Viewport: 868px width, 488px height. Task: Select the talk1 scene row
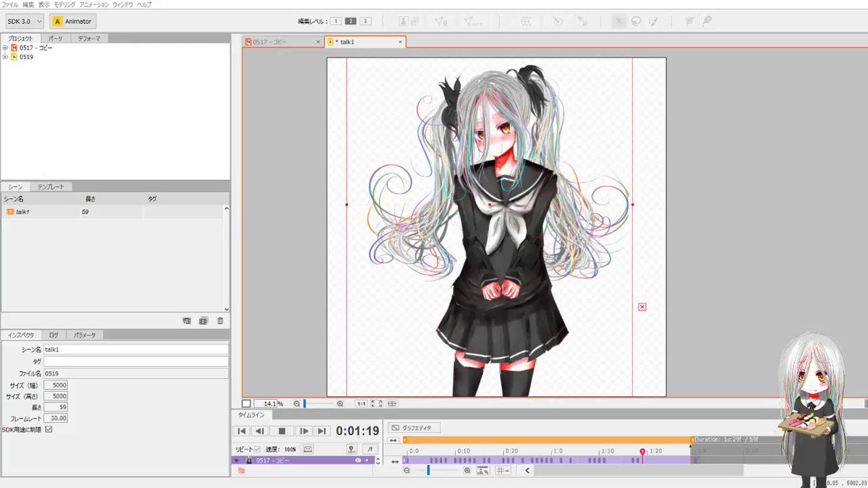[x=113, y=212]
